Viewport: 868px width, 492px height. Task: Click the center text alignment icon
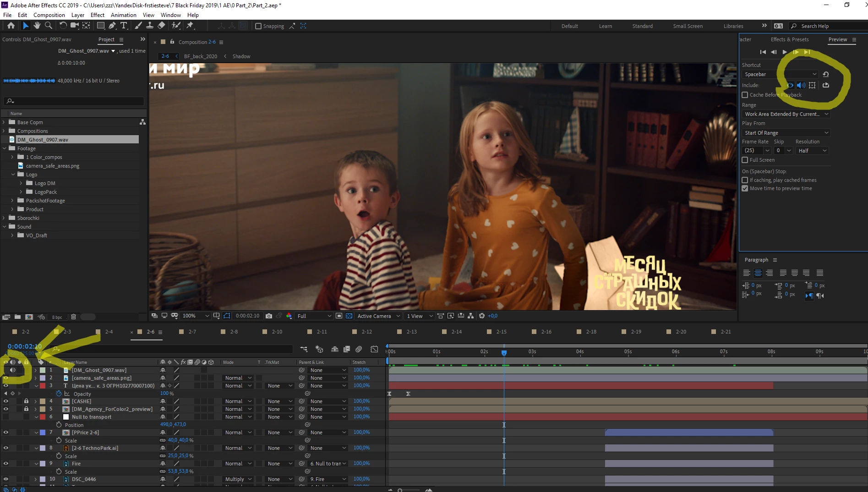coord(758,273)
